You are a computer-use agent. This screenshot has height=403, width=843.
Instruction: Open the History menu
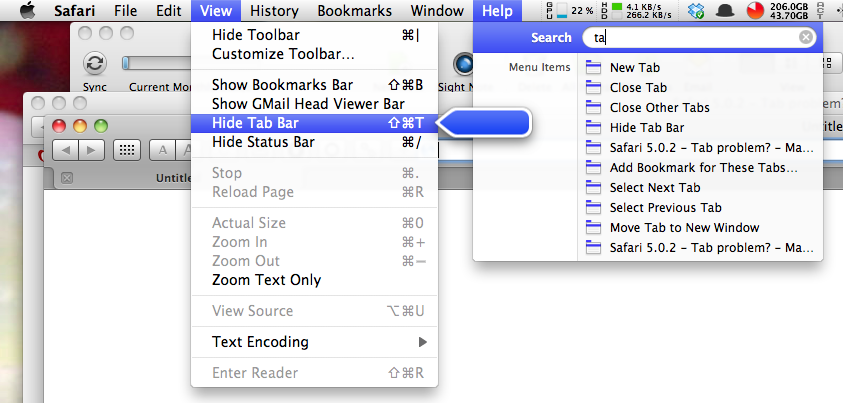coord(274,11)
